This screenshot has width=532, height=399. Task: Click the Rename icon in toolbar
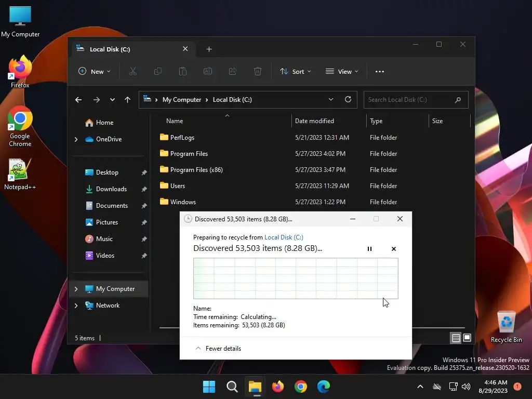pyautogui.click(x=208, y=71)
